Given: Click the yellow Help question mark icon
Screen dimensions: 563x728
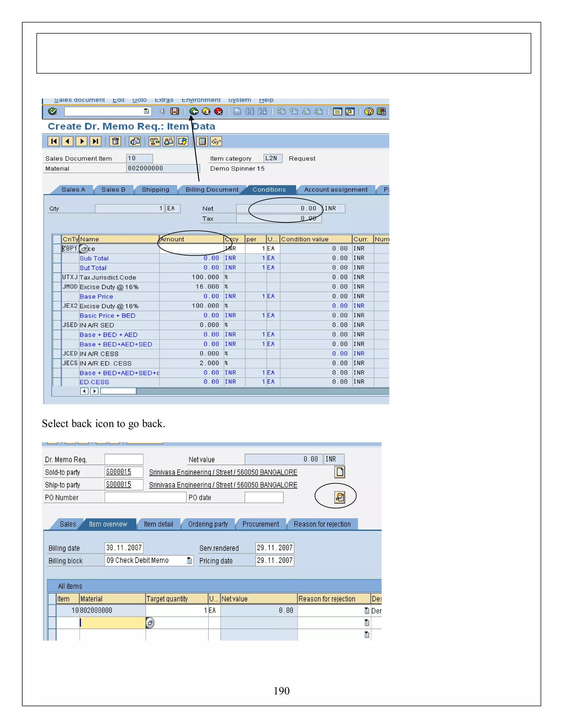Looking at the screenshot, I should coord(369,111).
